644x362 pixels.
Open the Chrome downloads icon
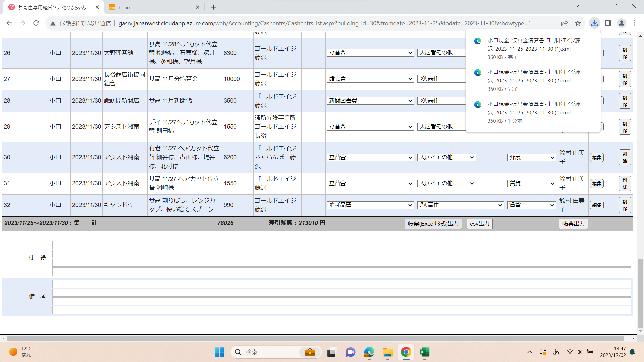594,23
